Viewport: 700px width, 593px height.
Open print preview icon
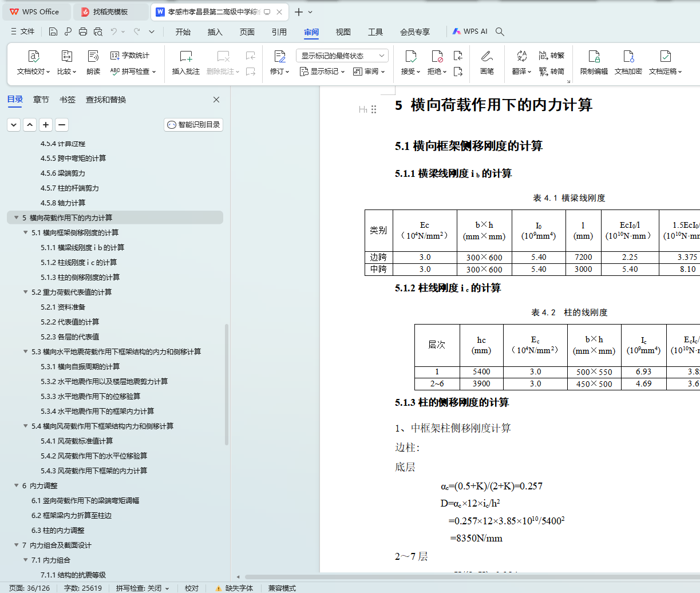coord(98,31)
